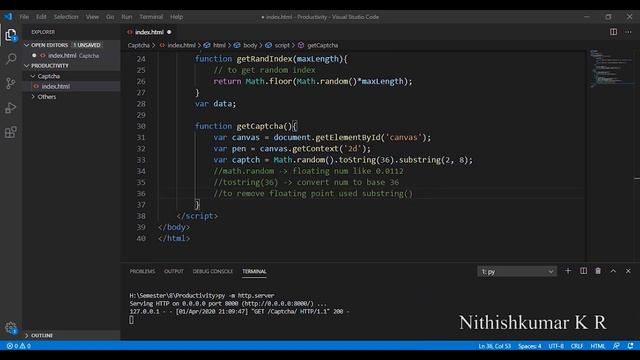Click Captcha in the breadcrumb

pos(138,45)
